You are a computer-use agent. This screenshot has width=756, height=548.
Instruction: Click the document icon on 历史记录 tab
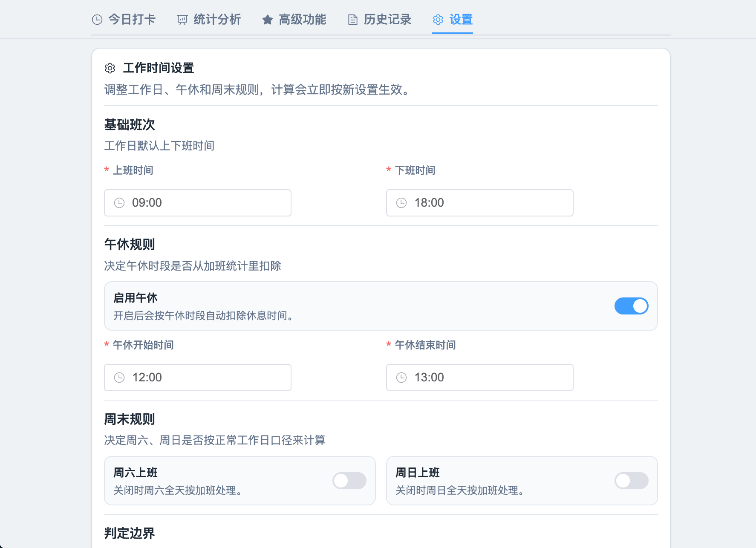(x=352, y=20)
